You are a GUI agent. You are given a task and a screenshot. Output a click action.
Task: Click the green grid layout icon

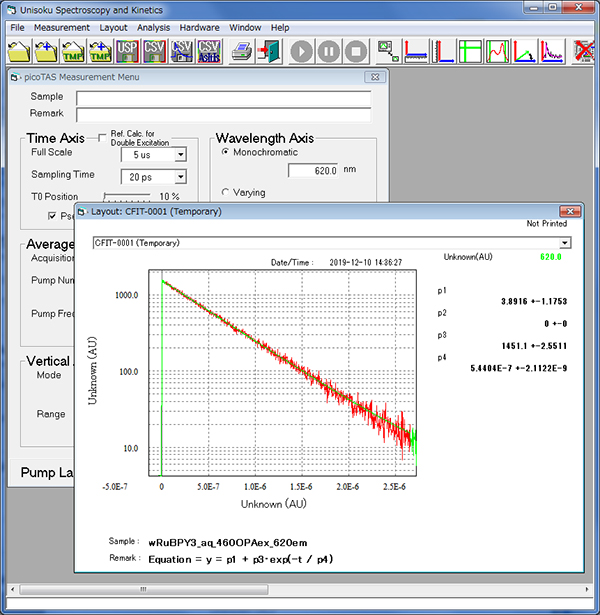470,51
